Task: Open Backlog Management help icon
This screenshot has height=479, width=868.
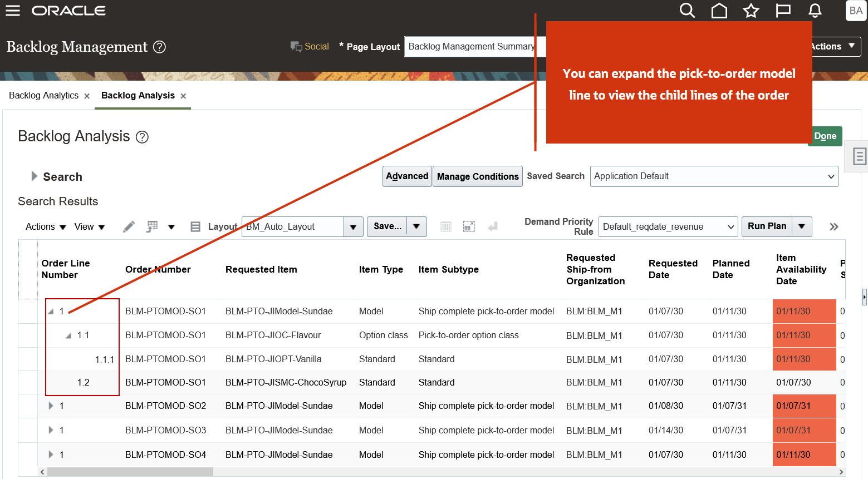Action: [159, 47]
